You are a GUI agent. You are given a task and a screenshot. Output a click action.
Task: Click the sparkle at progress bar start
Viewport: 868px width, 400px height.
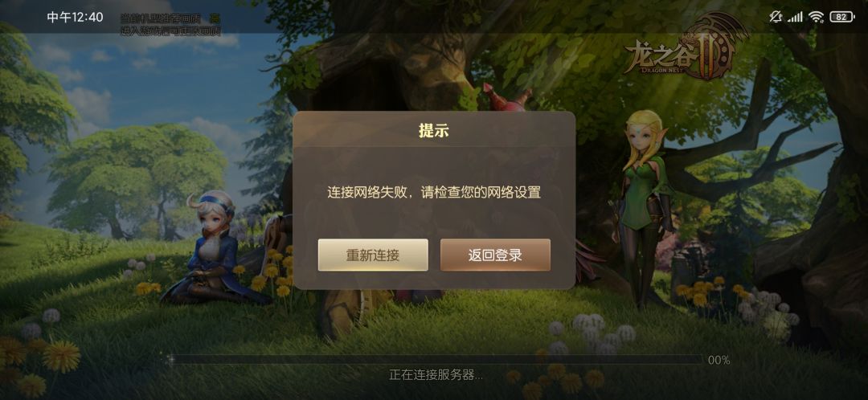pyautogui.click(x=172, y=360)
